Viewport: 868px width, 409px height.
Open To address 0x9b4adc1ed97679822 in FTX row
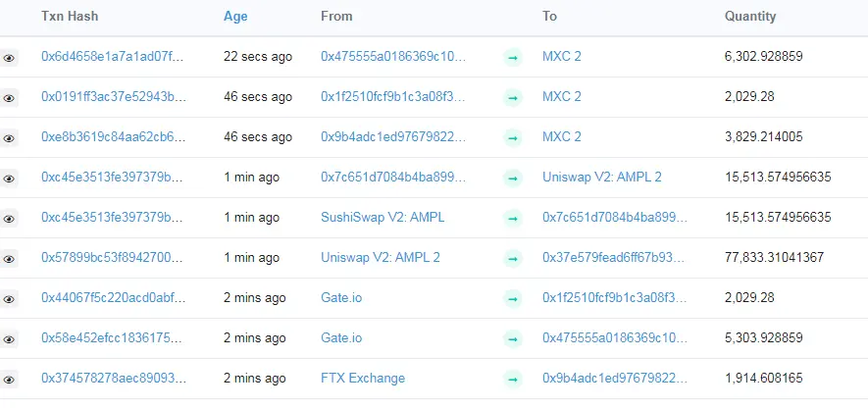pos(615,378)
